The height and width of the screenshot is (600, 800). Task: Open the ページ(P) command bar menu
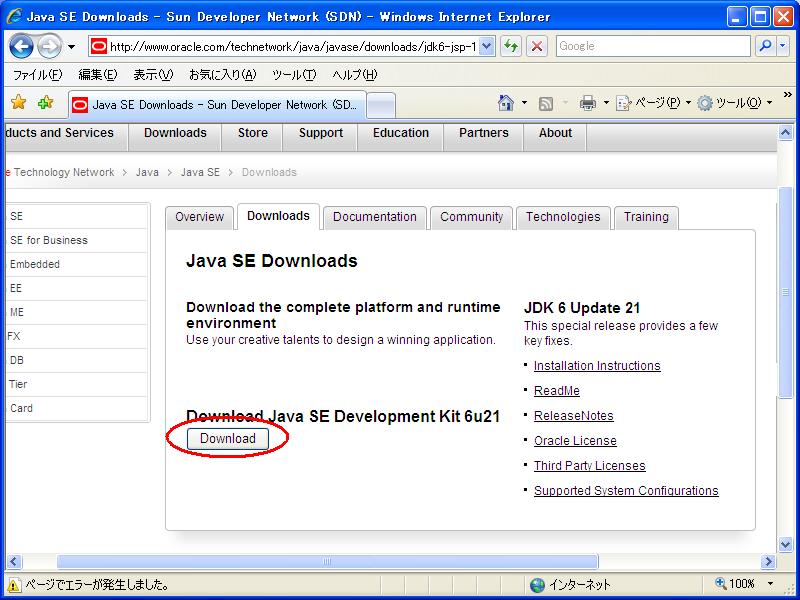pyautogui.click(x=654, y=103)
